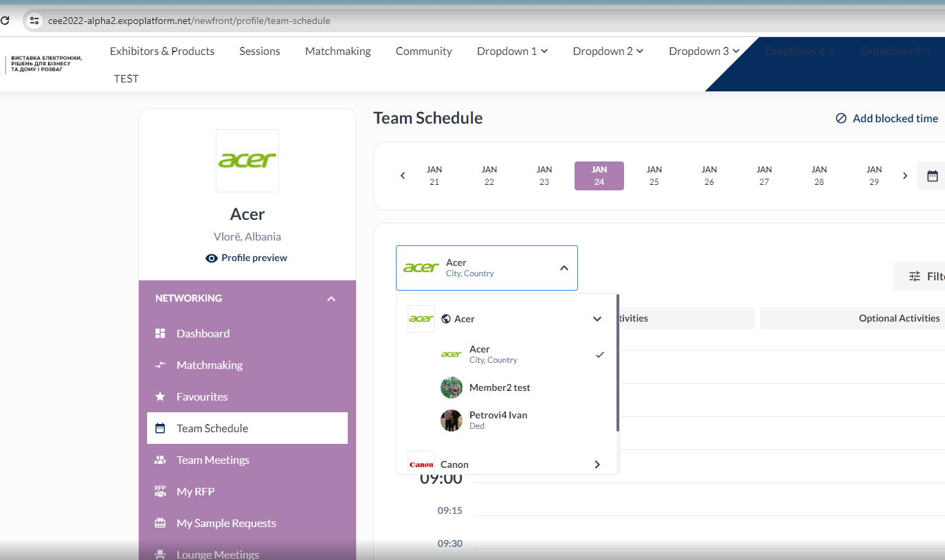Collapse the NETWORKING section chevron
Screen dimensions: 945x560
click(331, 298)
